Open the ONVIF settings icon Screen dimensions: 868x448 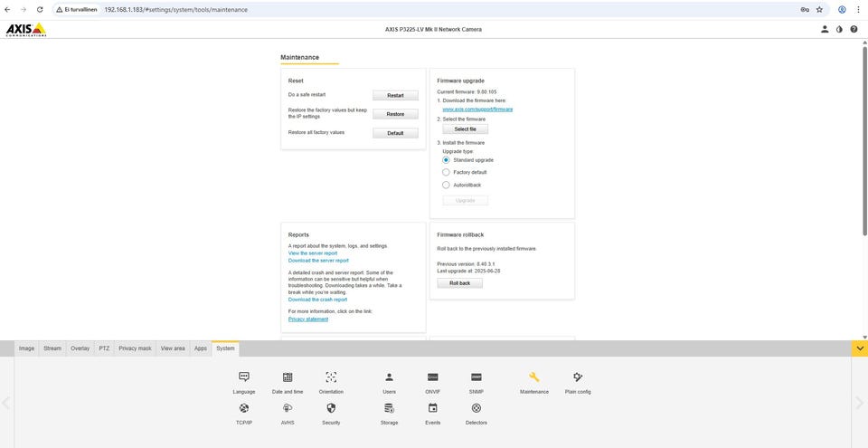(432, 377)
